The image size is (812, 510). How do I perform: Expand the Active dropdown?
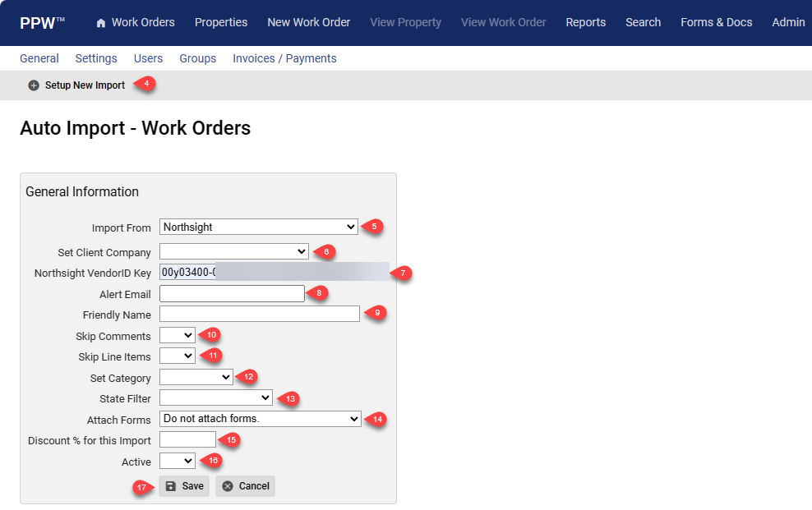177,461
